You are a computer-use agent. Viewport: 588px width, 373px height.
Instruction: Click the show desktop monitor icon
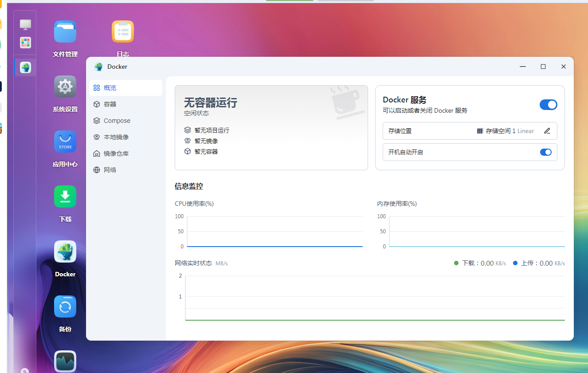click(x=25, y=24)
